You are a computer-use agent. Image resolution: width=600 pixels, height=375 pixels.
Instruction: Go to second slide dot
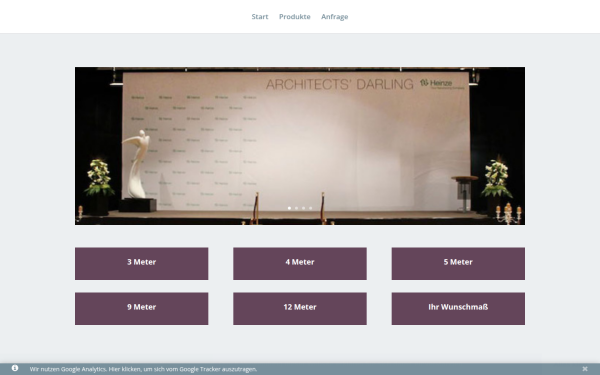296,208
